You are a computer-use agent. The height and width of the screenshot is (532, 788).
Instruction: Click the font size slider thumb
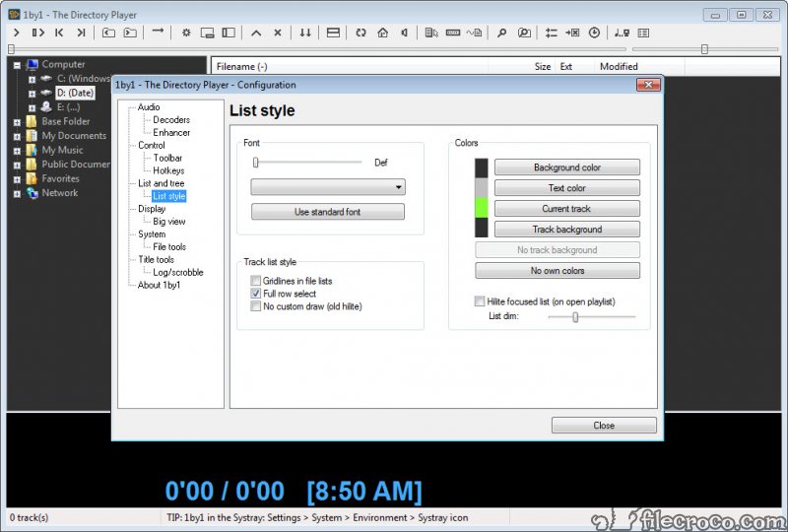[x=256, y=162]
